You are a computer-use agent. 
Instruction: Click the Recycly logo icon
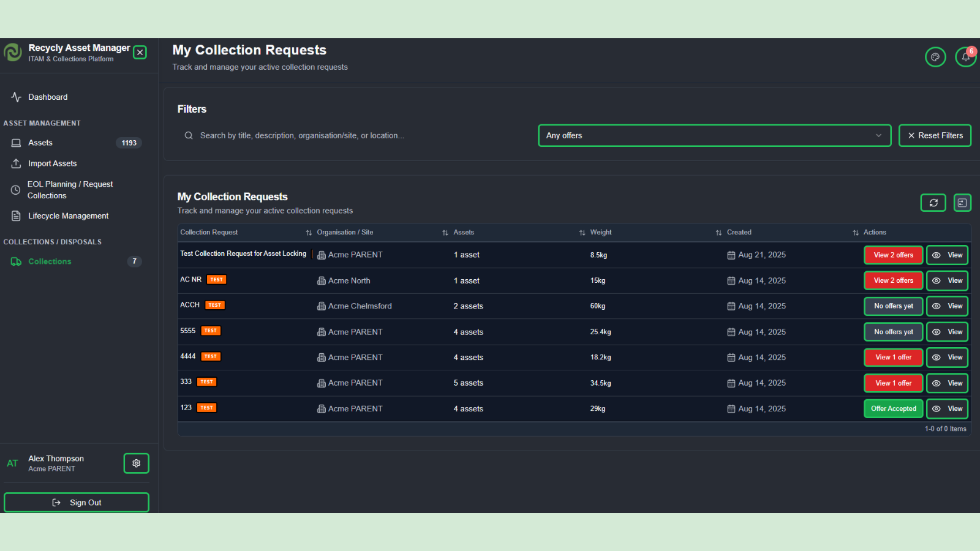(13, 53)
